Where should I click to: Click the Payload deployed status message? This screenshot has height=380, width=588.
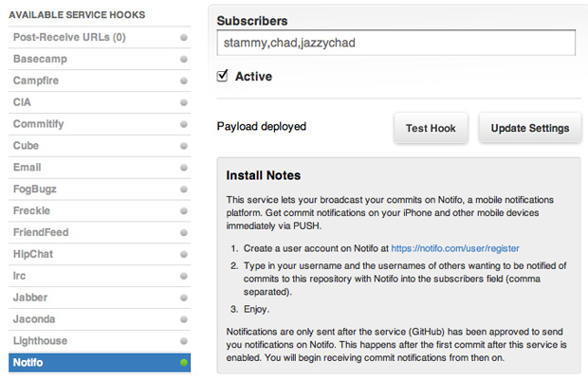tap(262, 127)
